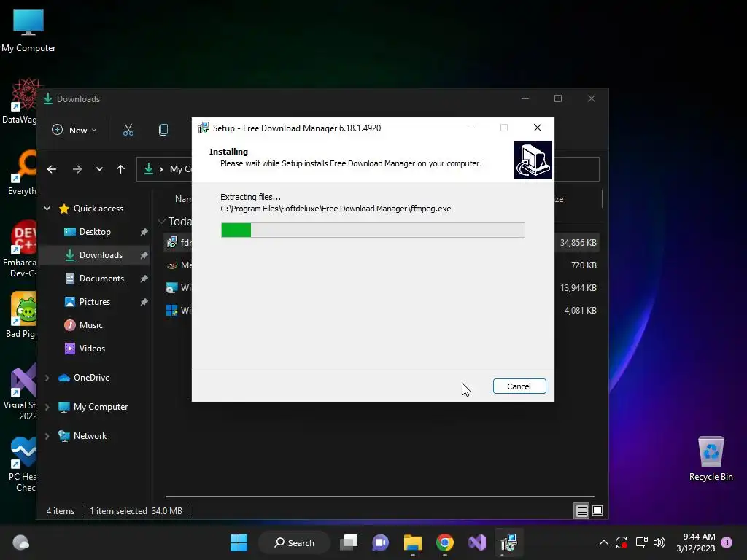
Task: Unpin Pictures using its pin icon
Action: click(x=144, y=302)
